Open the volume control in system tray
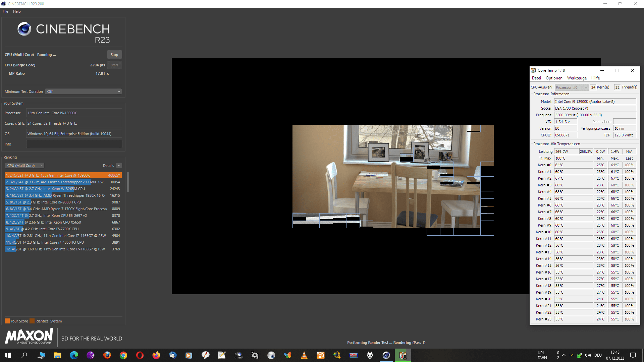 pyautogui.click(x=588, y=355)
